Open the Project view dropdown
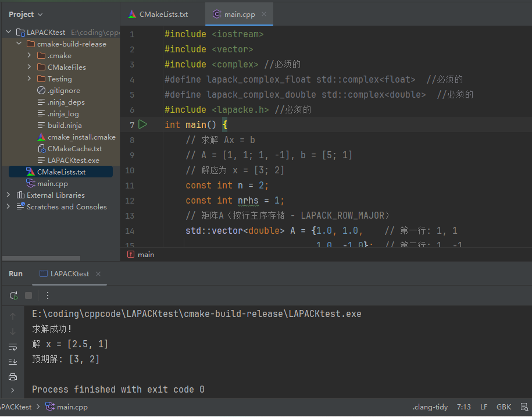 coord(26,15)
